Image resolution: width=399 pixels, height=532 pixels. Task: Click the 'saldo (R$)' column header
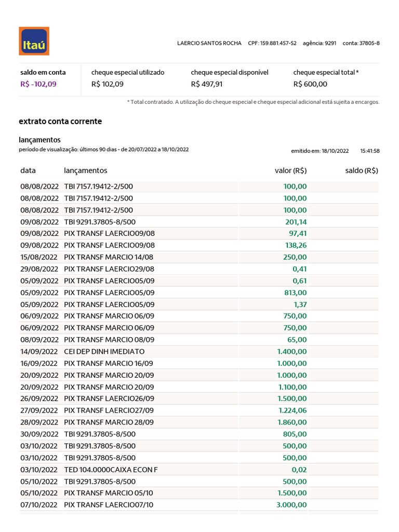[362, 170]
